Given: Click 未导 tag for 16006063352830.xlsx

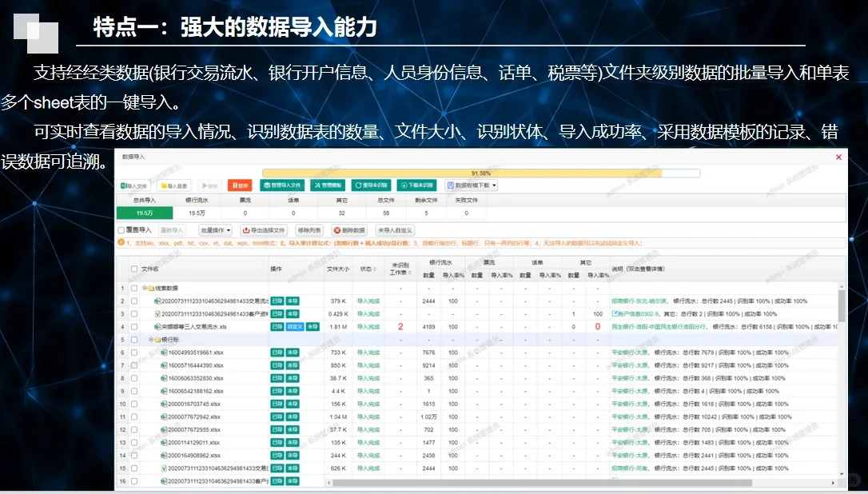Looking at the screenshot, I should pos(293,378).
